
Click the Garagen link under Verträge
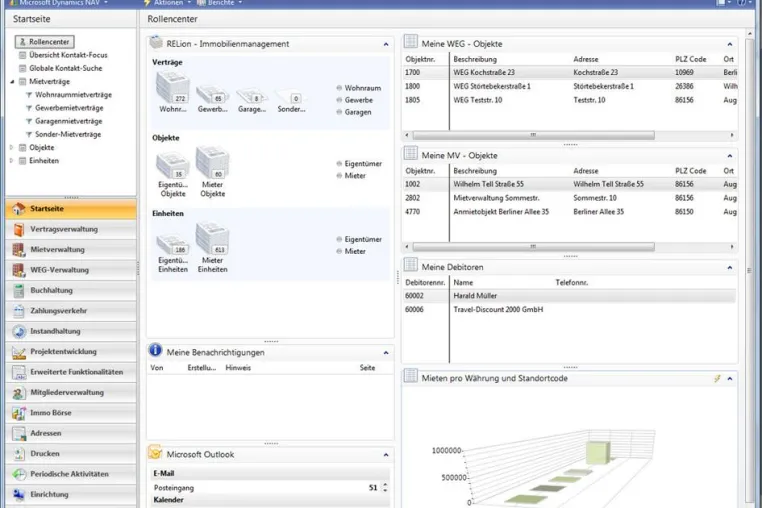tap(358, 112)
